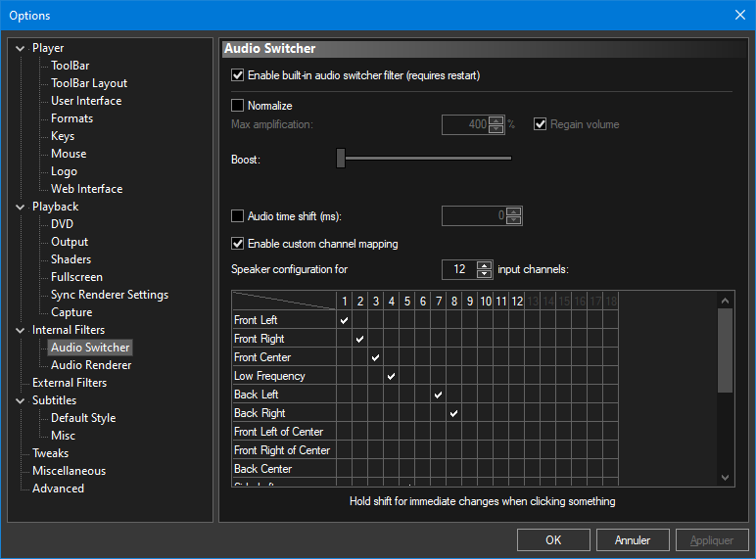
Task: Open the External Filters page
Action: pos(70,383)
